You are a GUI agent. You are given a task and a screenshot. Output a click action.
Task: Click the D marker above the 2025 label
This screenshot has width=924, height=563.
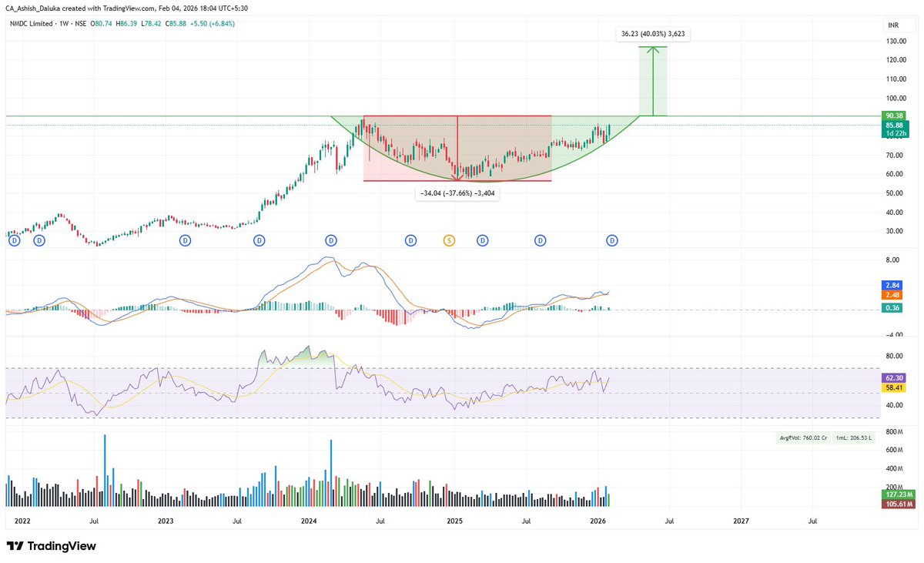click(x=483, y=240)
